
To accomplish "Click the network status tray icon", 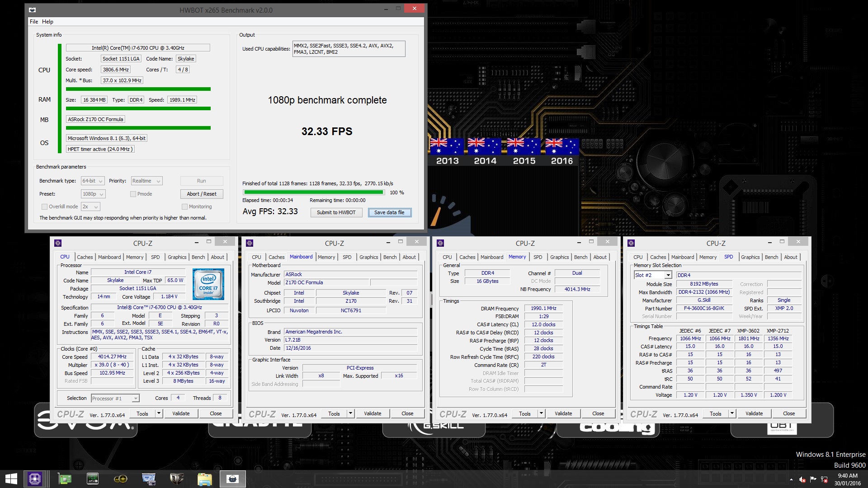I will [824, 479].
